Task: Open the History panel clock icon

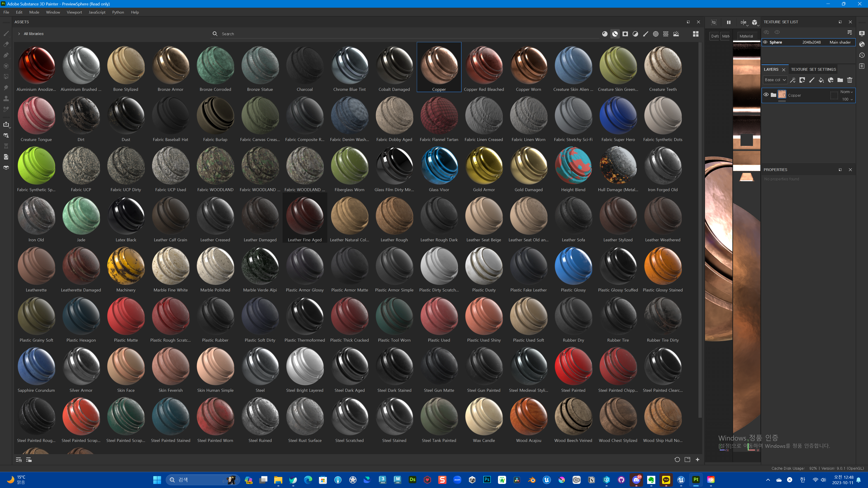Action: click(x=862, y=55)
